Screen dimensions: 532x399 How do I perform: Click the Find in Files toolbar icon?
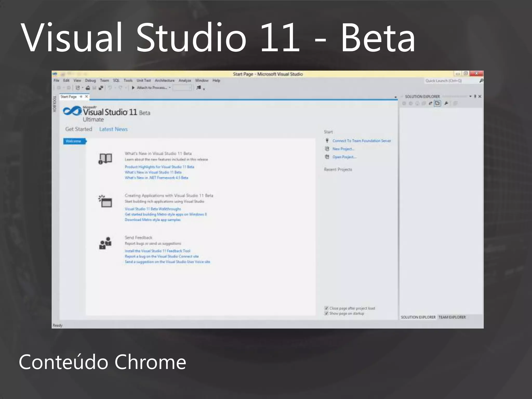tap(199, 88)
